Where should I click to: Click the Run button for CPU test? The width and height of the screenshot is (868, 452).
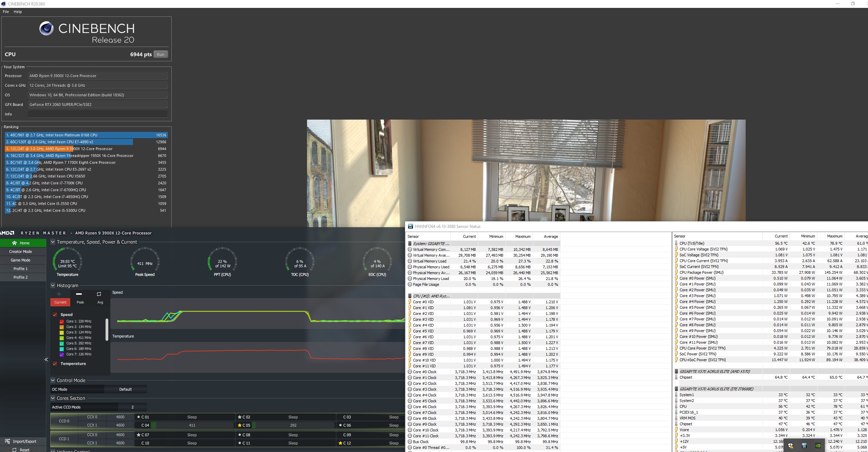[x=160, y=54]
